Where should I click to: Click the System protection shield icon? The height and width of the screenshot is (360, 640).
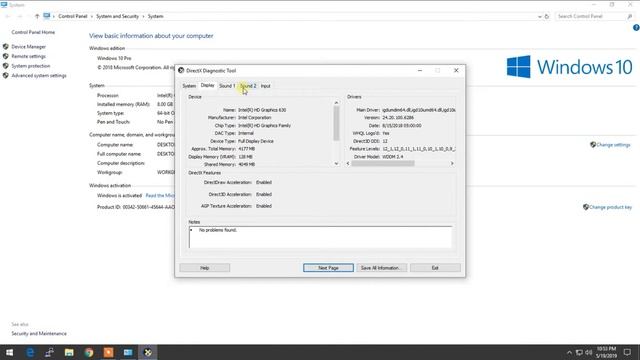[x=6, y=66]
